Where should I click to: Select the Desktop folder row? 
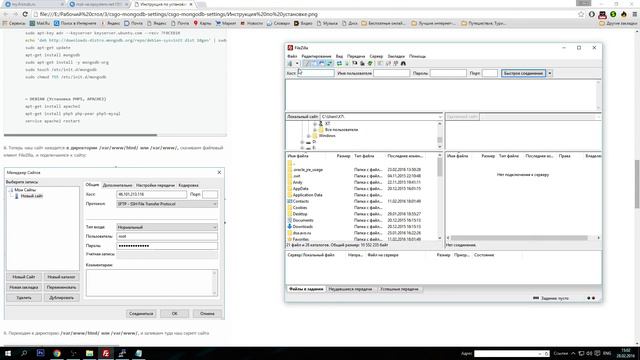[300, 214]
